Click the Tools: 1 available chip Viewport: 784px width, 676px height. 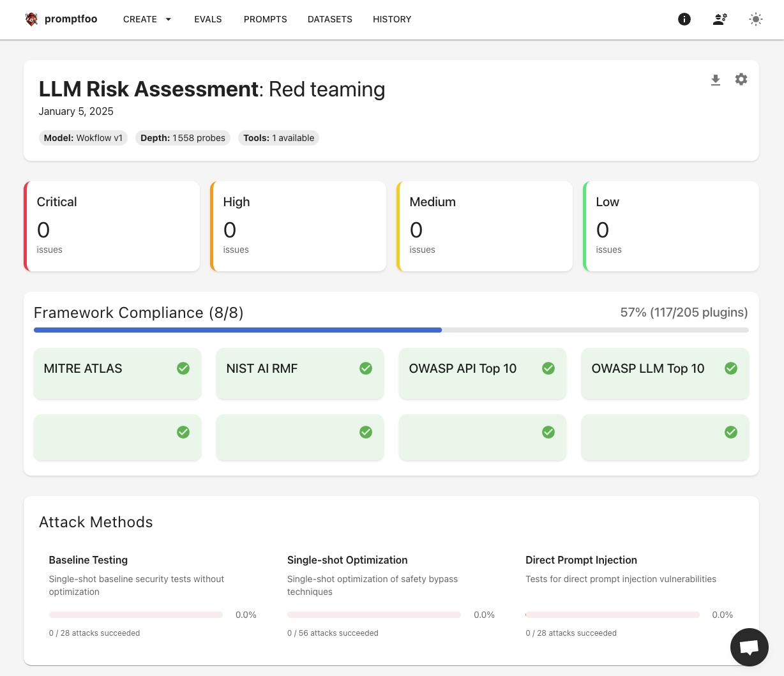278,138
